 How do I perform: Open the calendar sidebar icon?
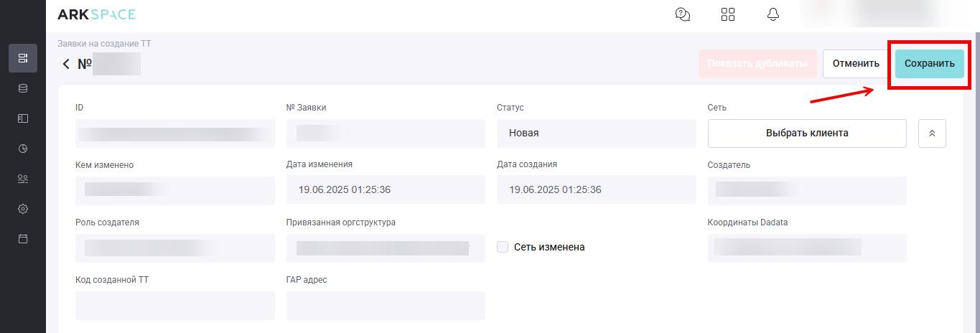[x=23, y=239]
